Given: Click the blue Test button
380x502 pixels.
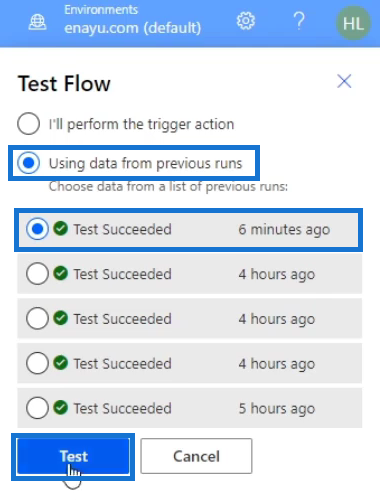Looking at the screenshot, I should click(73, 456).
